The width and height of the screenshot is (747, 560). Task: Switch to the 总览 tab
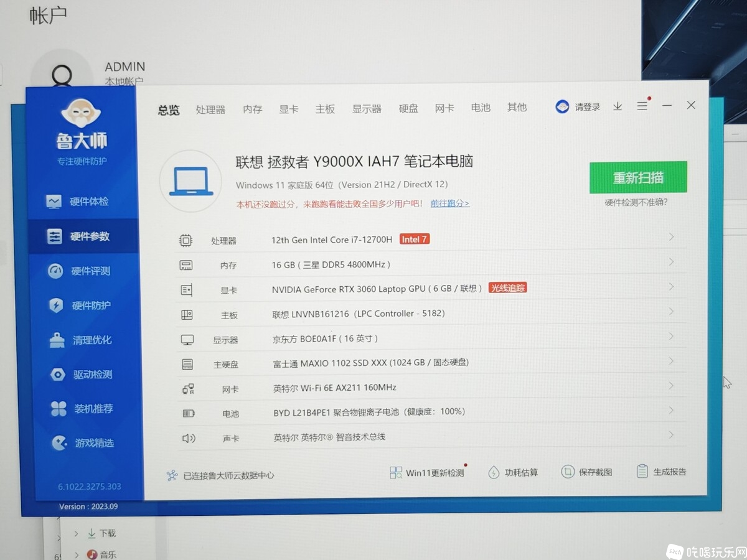point(169,110)
